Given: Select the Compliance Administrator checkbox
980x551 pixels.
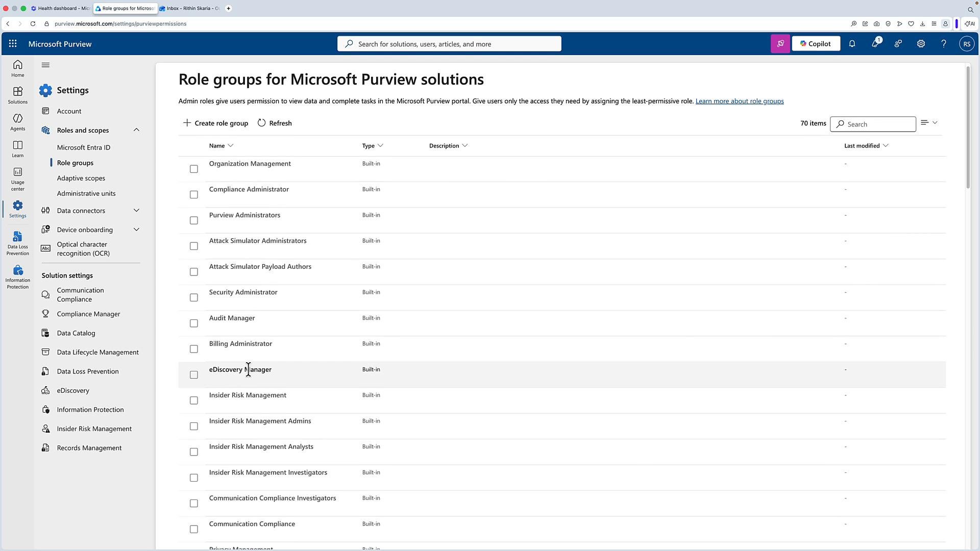Looking at the screenshot, I should coord(194,194).
